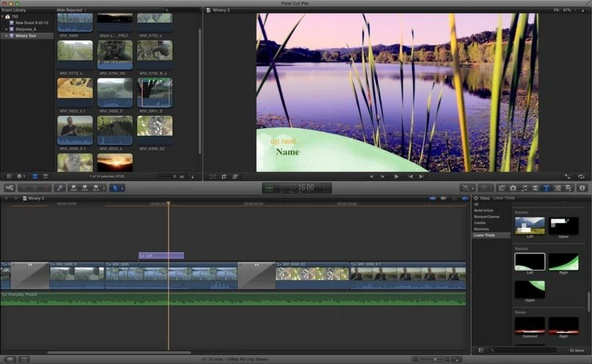Open the Generators browser icon
The width and height of the screenshot is (592, 364).
pos(558,188)
